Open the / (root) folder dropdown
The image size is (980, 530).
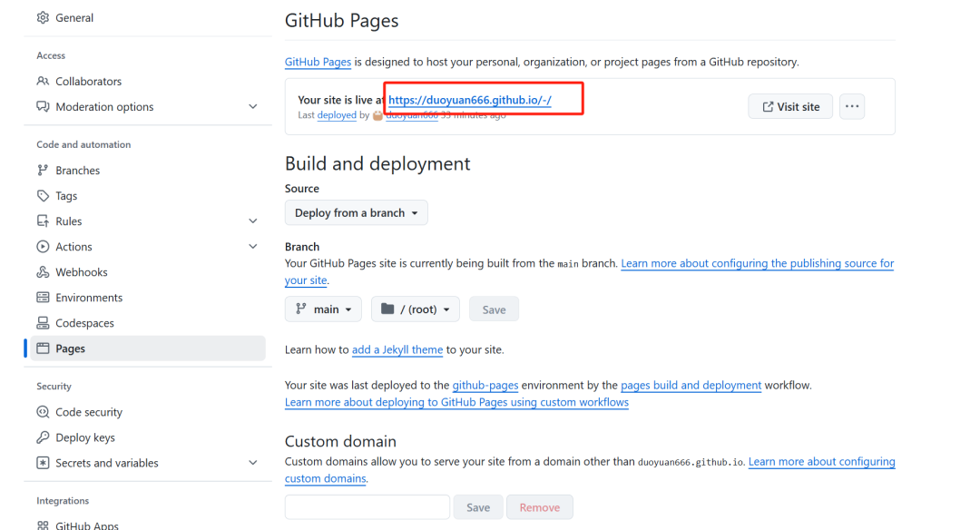click(415, 309)
